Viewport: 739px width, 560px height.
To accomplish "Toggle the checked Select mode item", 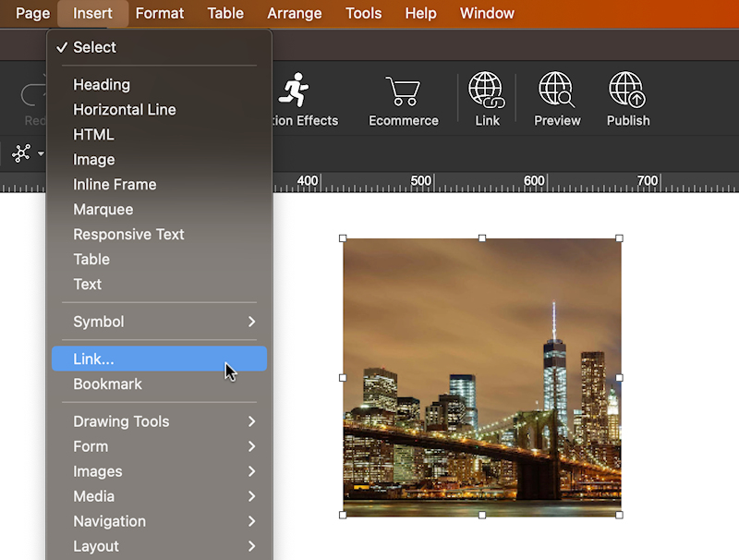I will tap(94, 47).
